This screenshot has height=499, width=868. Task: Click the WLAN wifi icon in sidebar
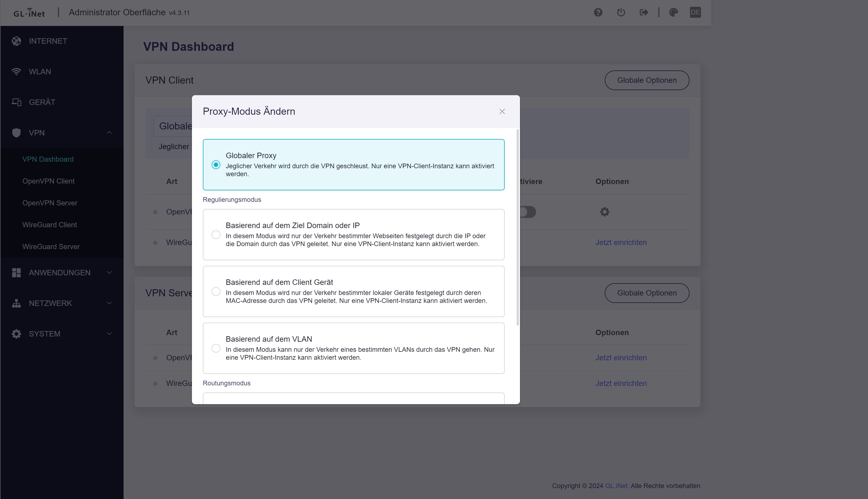[16, 72]
